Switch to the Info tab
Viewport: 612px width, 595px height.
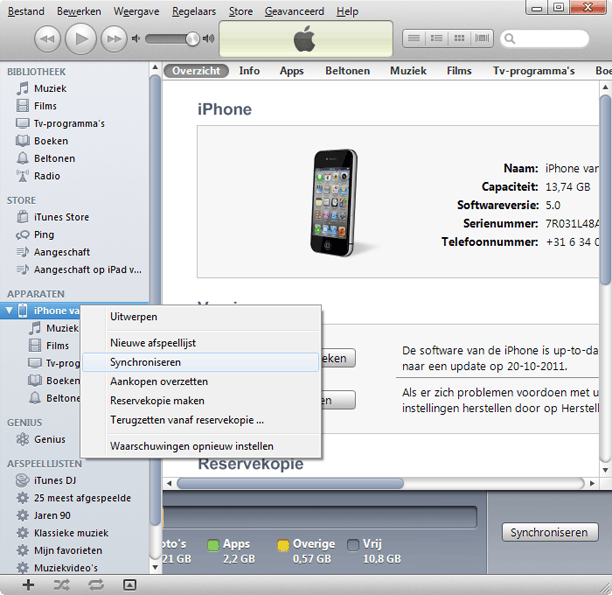click(249, 71)
